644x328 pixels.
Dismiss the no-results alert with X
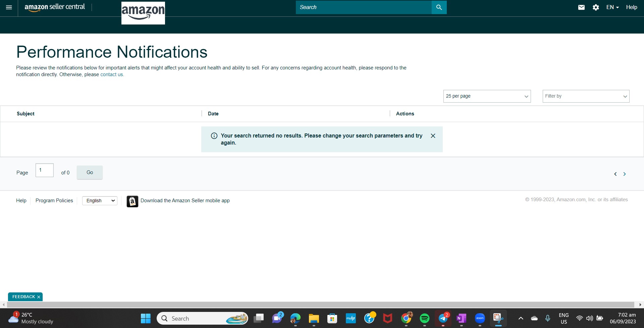click(x=433, y=136)
